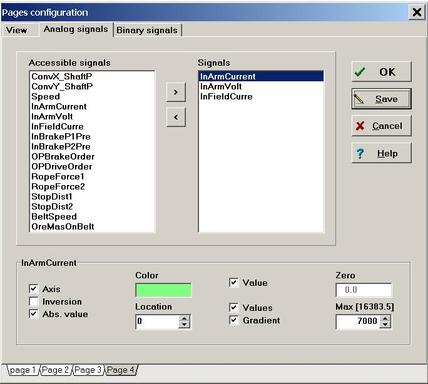The height and width of the screenshot is (384, 428).
Task: Switch to page 1 tab
Action: point(23,370)
